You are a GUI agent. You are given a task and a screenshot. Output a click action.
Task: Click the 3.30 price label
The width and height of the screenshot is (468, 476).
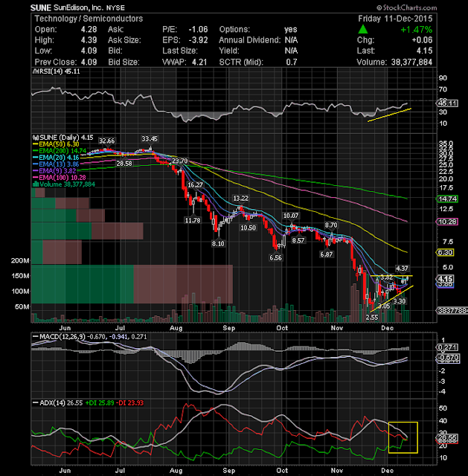[399, 301]
